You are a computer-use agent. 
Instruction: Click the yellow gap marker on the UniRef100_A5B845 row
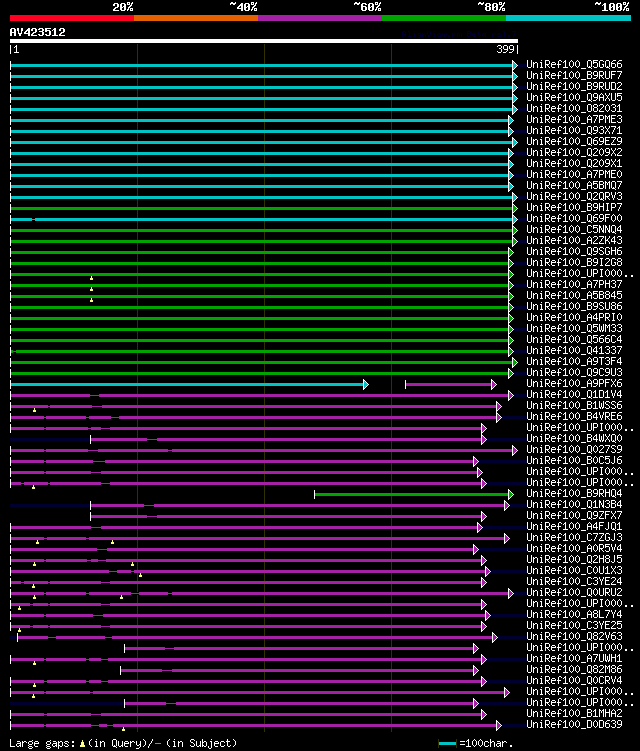point(91,300)
